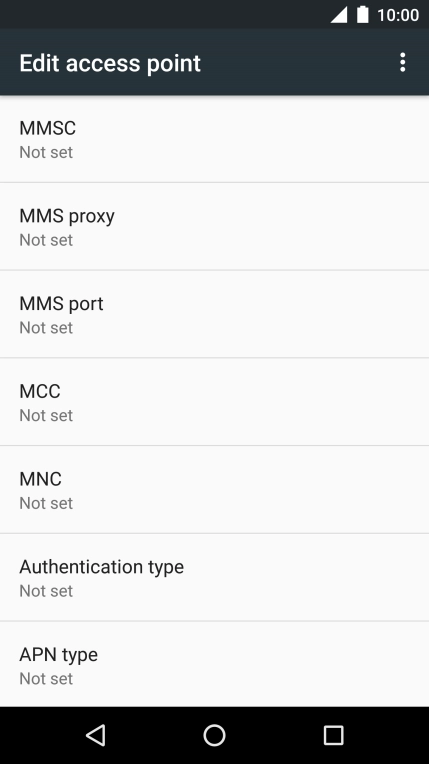429x764 pixels.
Task: Open Recents with the square icon
Action: click(x=333, y=735)
